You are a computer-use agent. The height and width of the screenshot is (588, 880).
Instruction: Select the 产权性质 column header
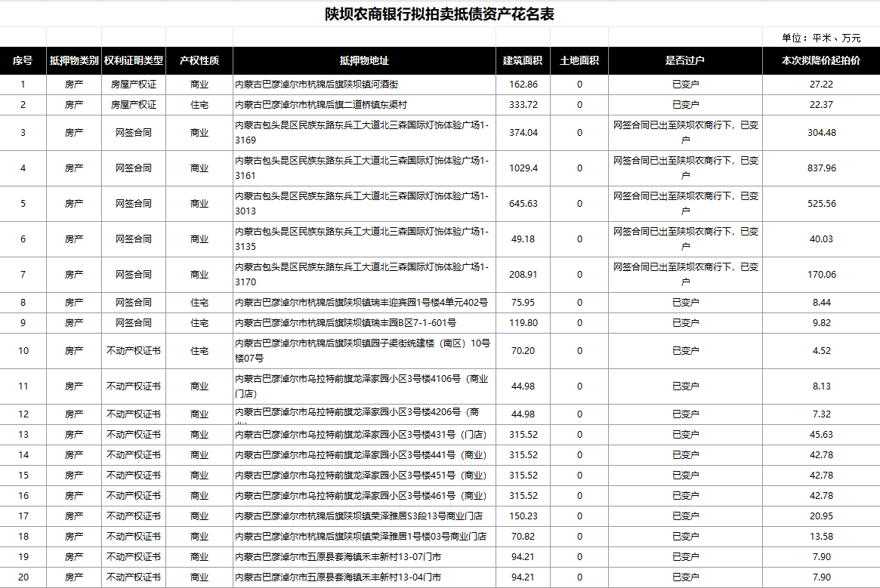pyautogui.click(x=199, y=61)
